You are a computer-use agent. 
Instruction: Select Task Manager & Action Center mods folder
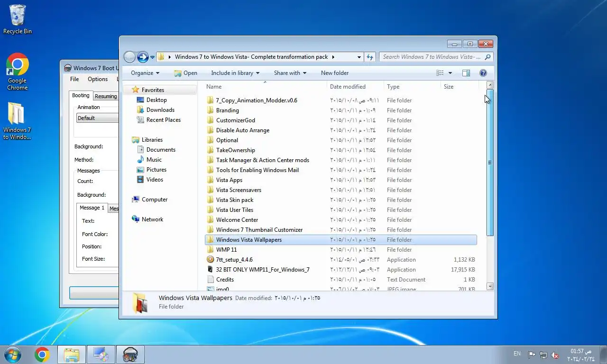point(340,160)
